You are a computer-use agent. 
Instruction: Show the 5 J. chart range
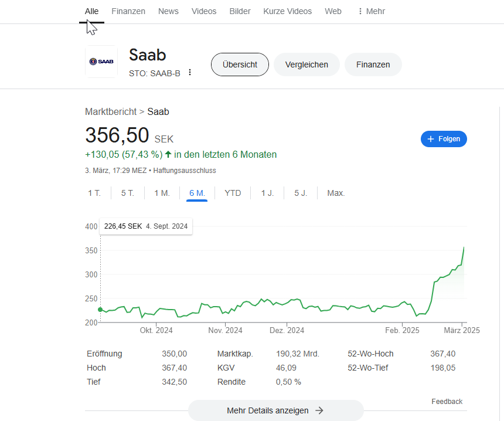point(301,193)
